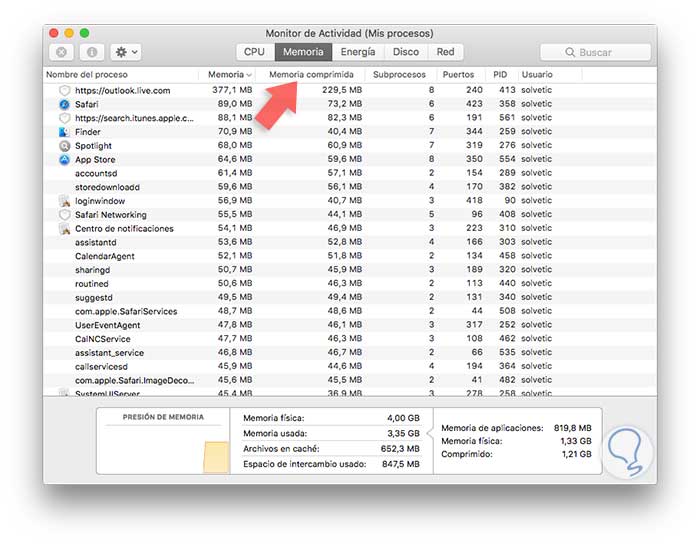Select the Safari process row

pos(350,104)
